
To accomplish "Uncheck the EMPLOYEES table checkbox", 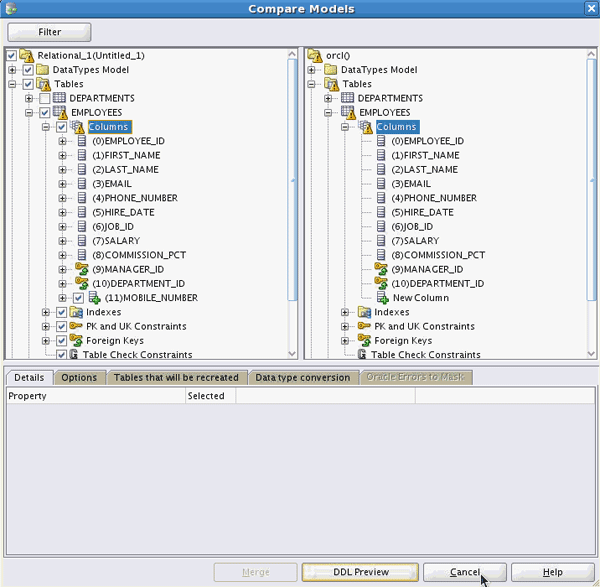I will point(45,113).
